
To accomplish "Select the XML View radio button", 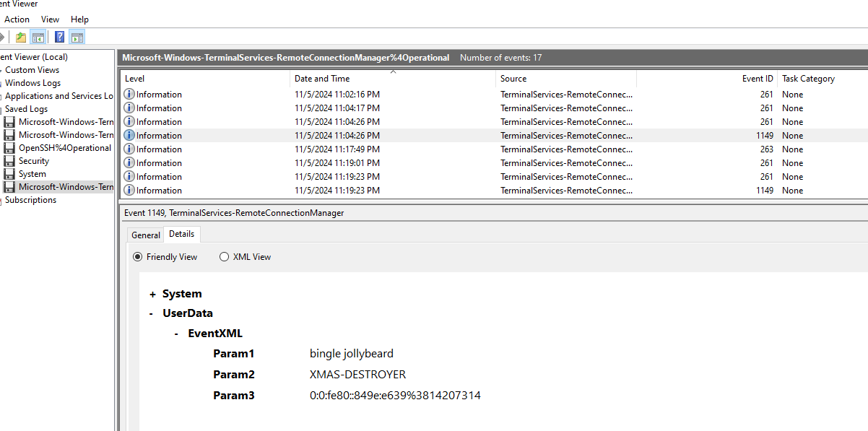I will (224, 256).
